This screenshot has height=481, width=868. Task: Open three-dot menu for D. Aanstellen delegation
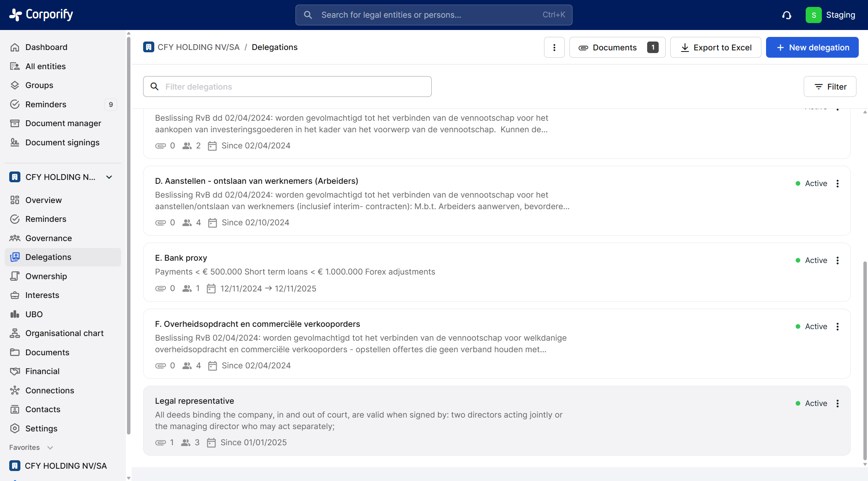(x=838, y=183)
